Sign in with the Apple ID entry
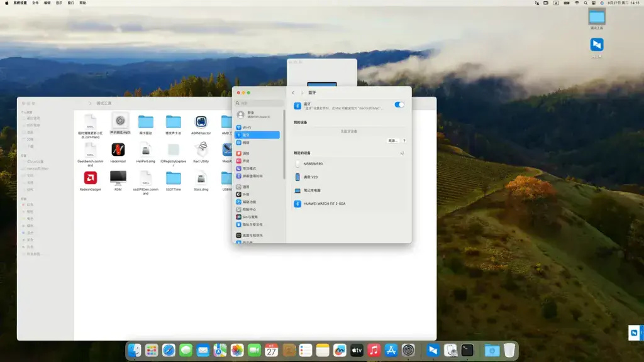The image size is (644, 362). [x=257, y=114]
